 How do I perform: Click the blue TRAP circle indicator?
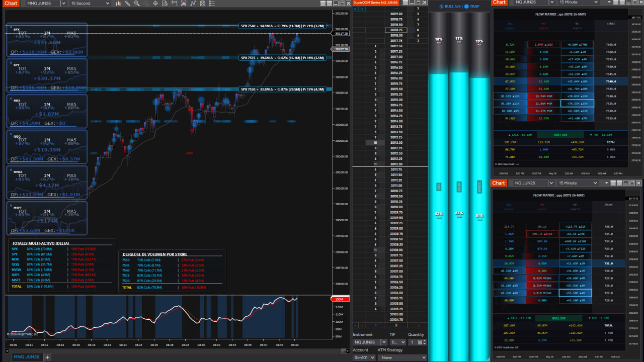(466, 7)
